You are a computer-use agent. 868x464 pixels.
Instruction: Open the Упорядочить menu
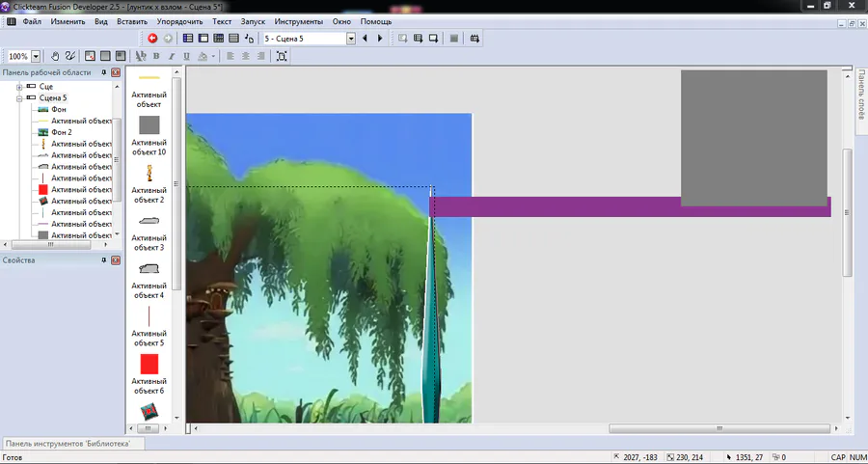click(x=180, y=21)
